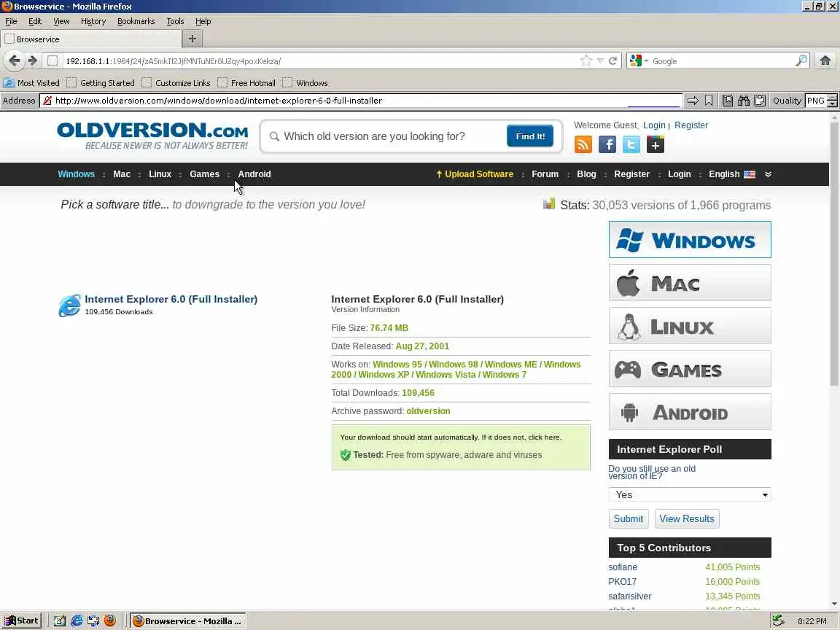Click the page vertical scrollbar thumb

coord(834,253)
